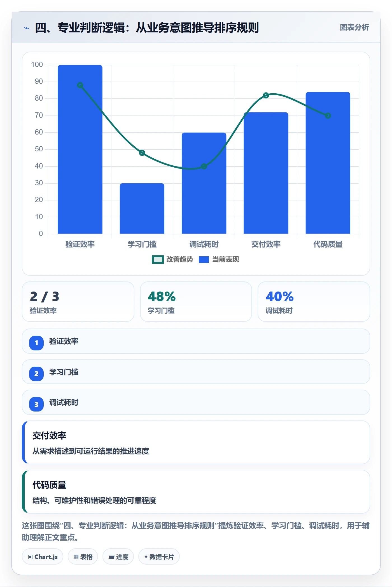This screenshot has height=587, width=392.
Task: Click the 图表分析 label in the header
Action: click(x=354, y=27)
